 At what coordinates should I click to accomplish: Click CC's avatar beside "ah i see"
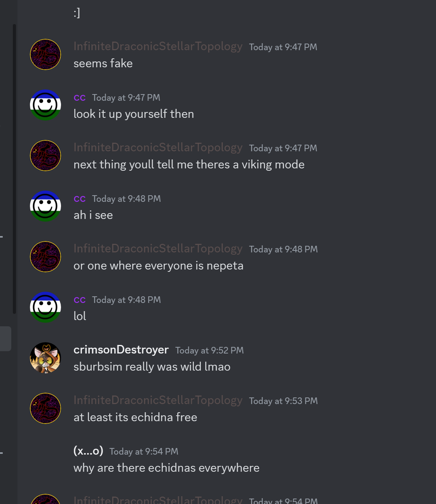click(45, 206)
